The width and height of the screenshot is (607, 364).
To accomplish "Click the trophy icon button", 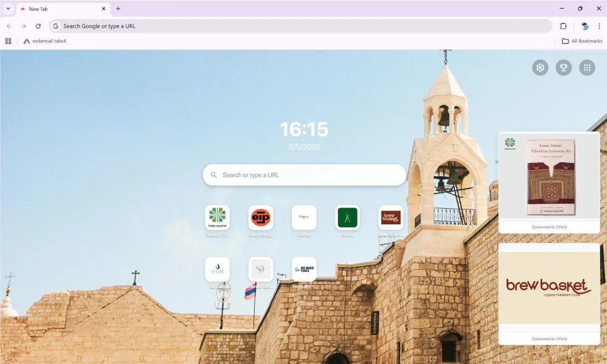I will (x=563, y=68).
